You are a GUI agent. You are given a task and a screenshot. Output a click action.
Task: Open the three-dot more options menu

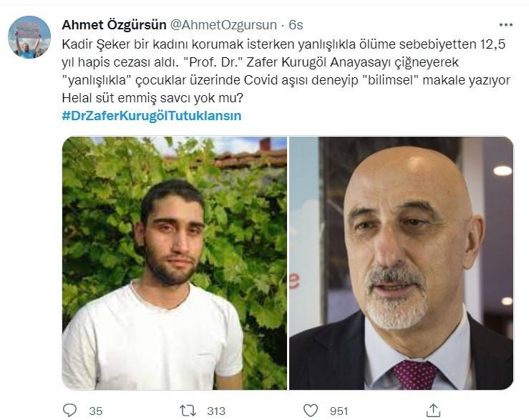505,25
